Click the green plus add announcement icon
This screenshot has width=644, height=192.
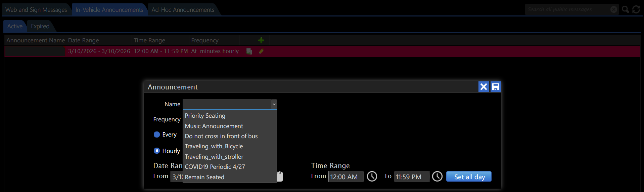(261, 40)
